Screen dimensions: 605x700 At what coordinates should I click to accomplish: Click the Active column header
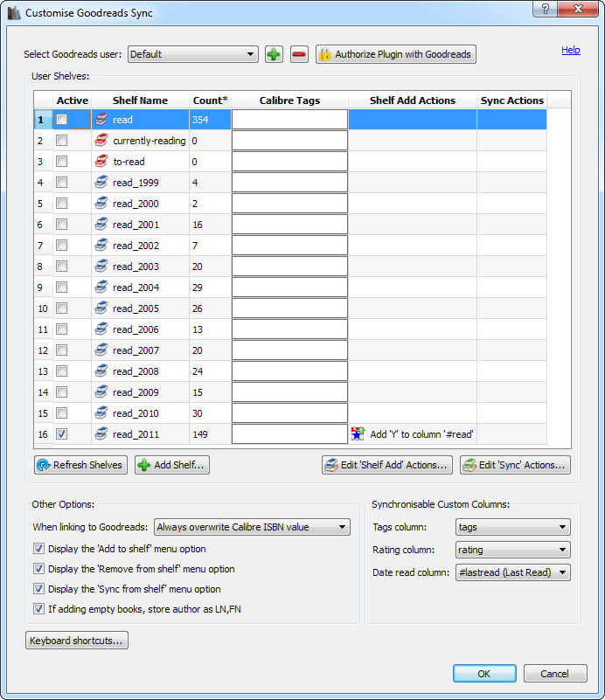click(x=73, y=100)
